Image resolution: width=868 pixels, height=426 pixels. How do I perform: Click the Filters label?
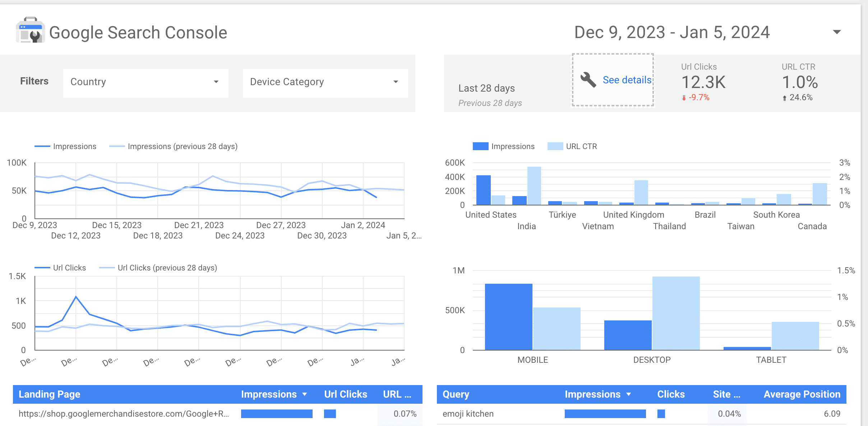[x=34, y=81]
